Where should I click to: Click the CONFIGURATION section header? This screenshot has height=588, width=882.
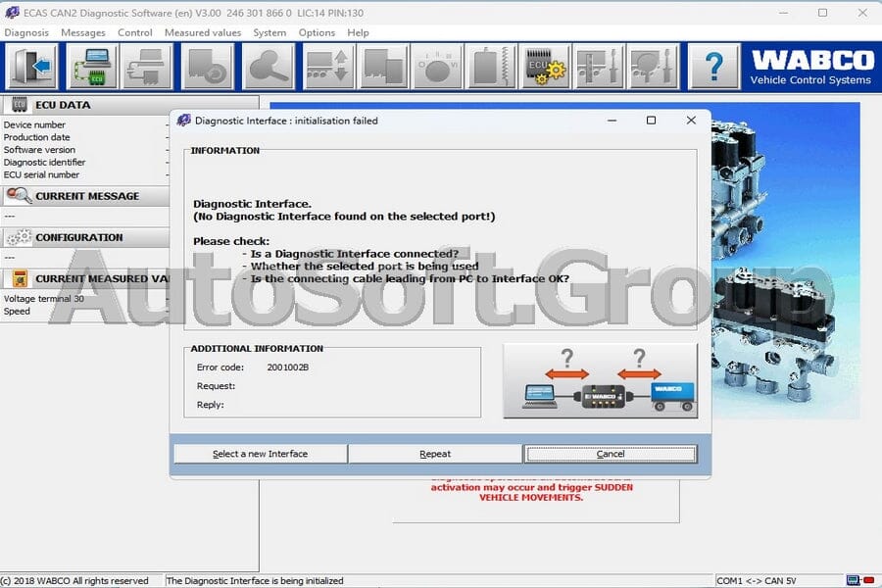point(85,237)
